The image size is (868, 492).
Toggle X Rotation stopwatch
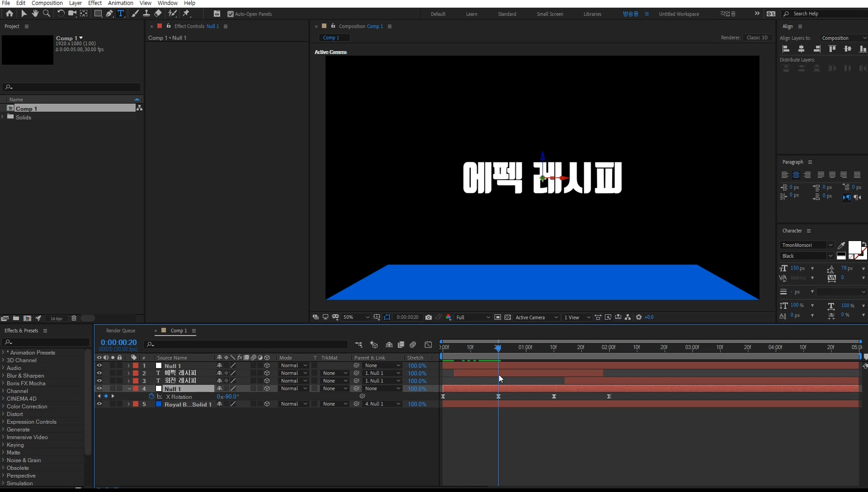[x=151, y=397]
